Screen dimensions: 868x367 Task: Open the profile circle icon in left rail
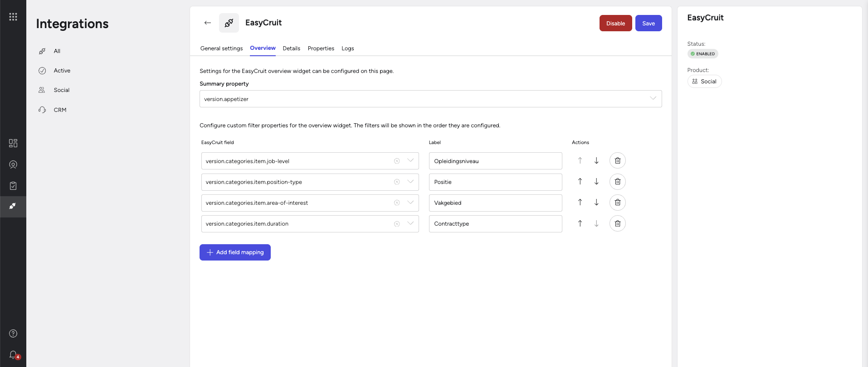click(x=13, y=164)
